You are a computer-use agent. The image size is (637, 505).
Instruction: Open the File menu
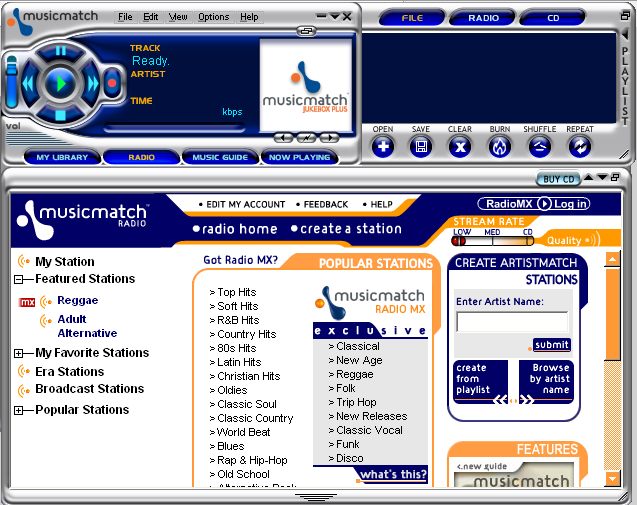pos(125,17)
